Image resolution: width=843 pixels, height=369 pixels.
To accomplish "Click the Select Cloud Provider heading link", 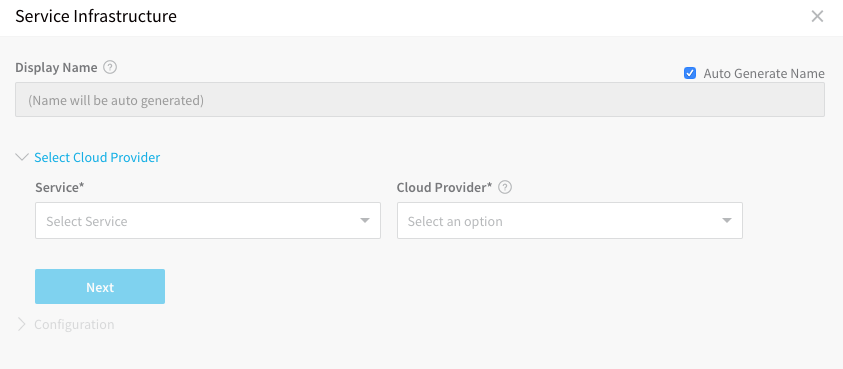I will (97, 158).
